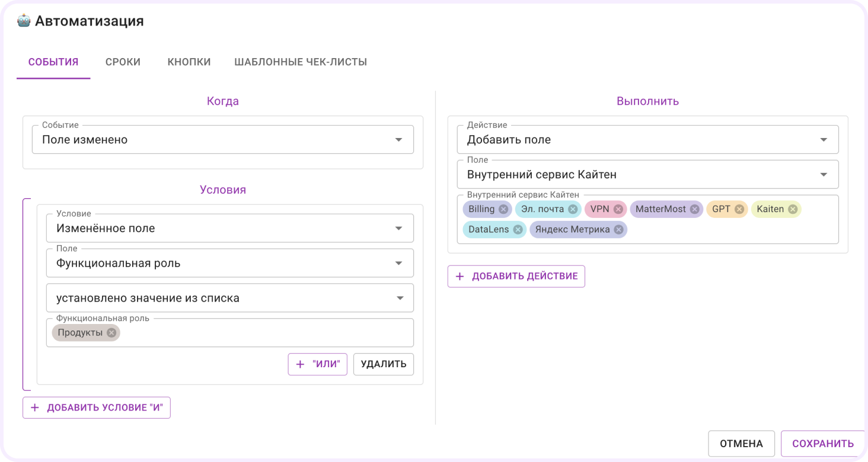The image size is (868, 462).
Task: Open the Событие dropdown showing Поле изменено
Action: 223,140
